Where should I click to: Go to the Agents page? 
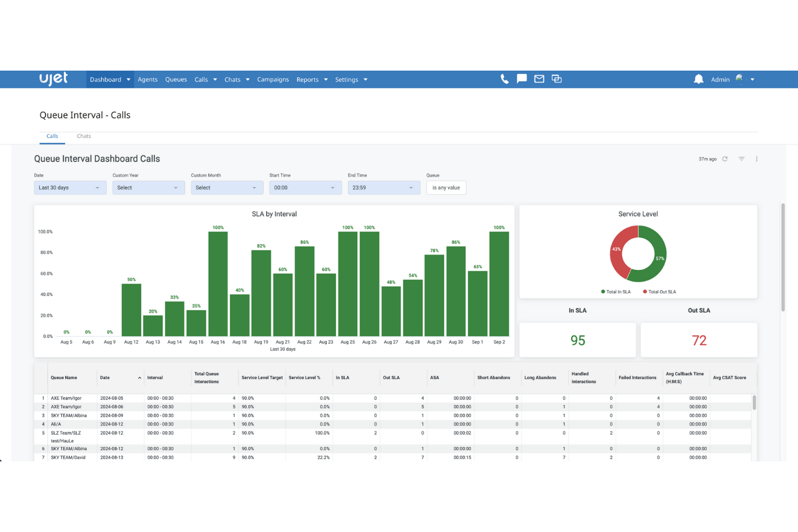point(147,80)
